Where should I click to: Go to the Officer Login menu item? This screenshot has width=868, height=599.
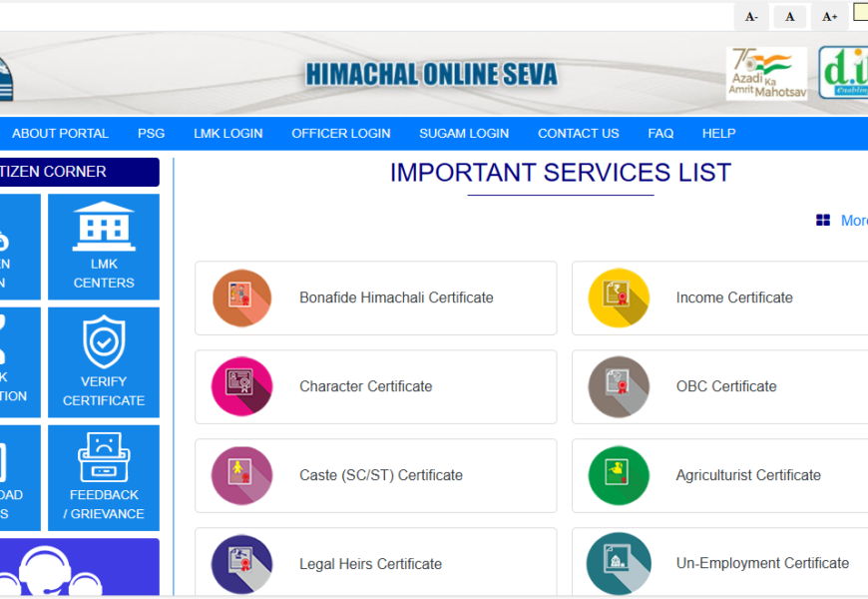(x=340, y=133)
